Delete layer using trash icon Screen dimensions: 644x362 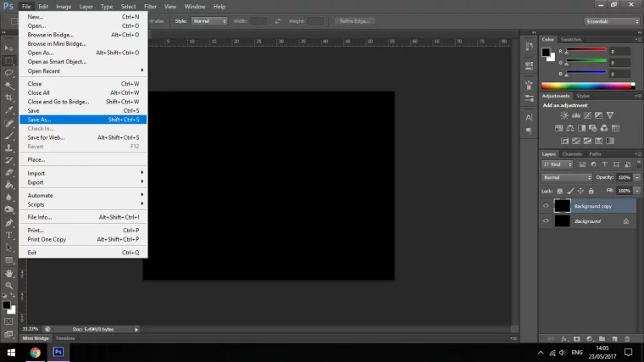(627, 339)
